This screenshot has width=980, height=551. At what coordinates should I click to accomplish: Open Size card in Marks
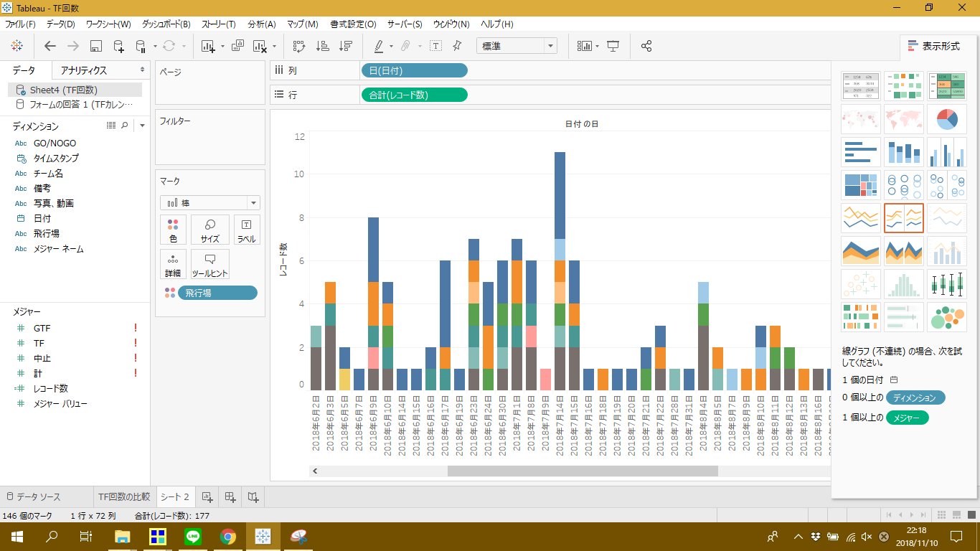210,230
